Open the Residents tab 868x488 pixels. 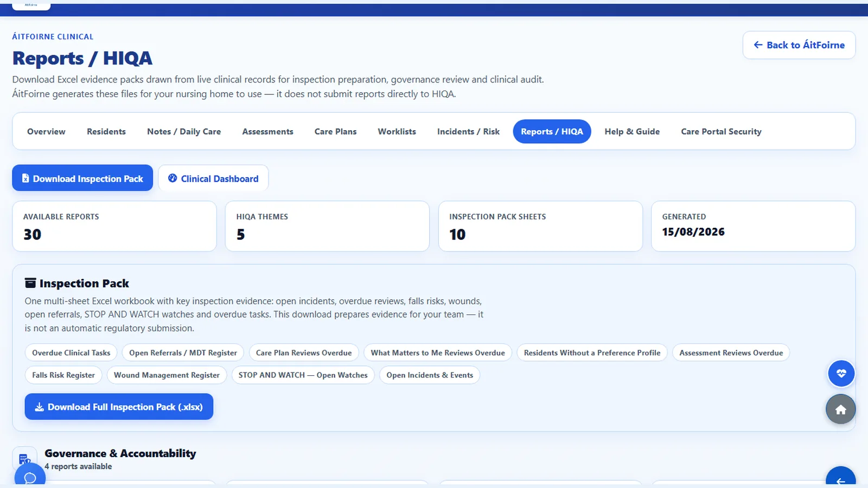point(106,132)
